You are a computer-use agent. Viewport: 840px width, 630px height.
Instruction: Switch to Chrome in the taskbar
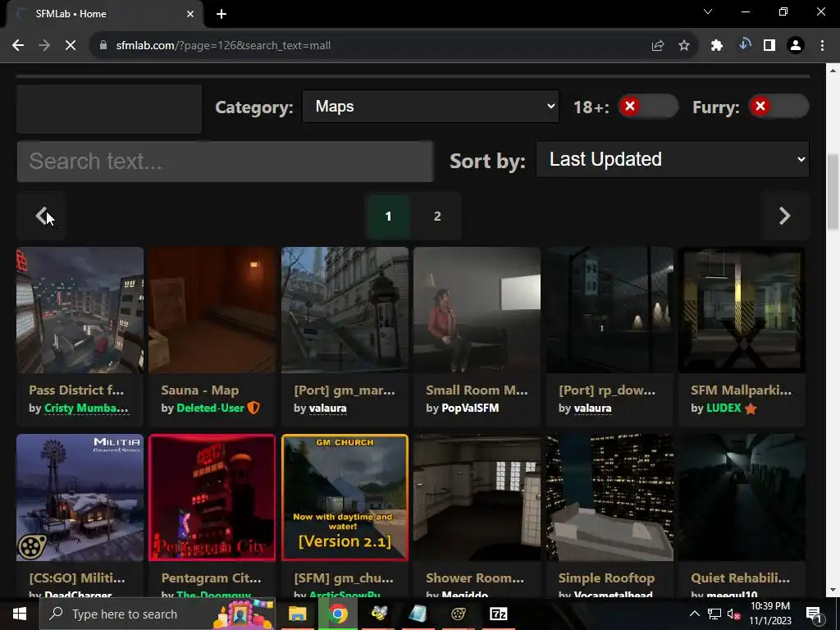338,614
